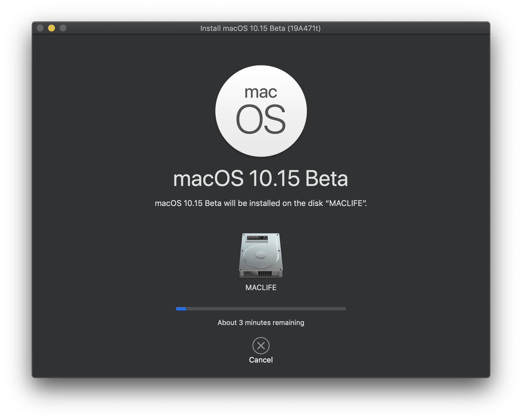Click the 'About 3 minutes remaining' status text
The image size is (522, 420).
pos(261,322)
